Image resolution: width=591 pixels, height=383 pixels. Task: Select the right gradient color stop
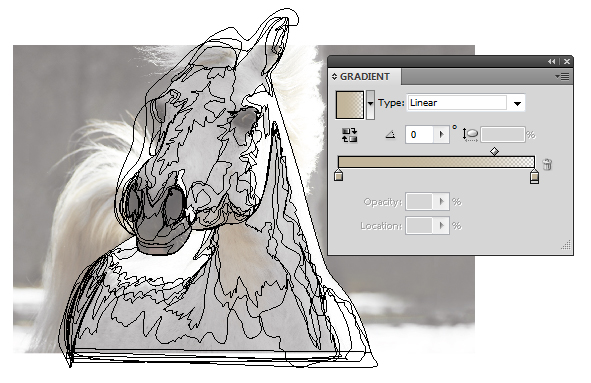[x=534, y=176]
